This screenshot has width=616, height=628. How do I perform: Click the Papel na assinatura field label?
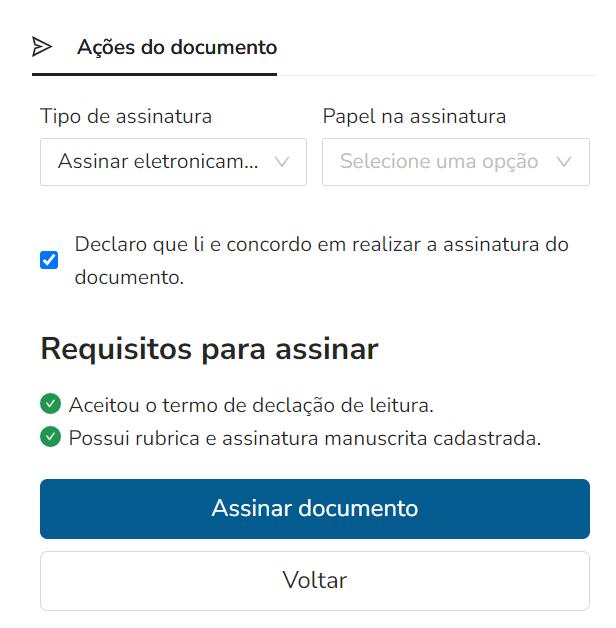(414, 117)
